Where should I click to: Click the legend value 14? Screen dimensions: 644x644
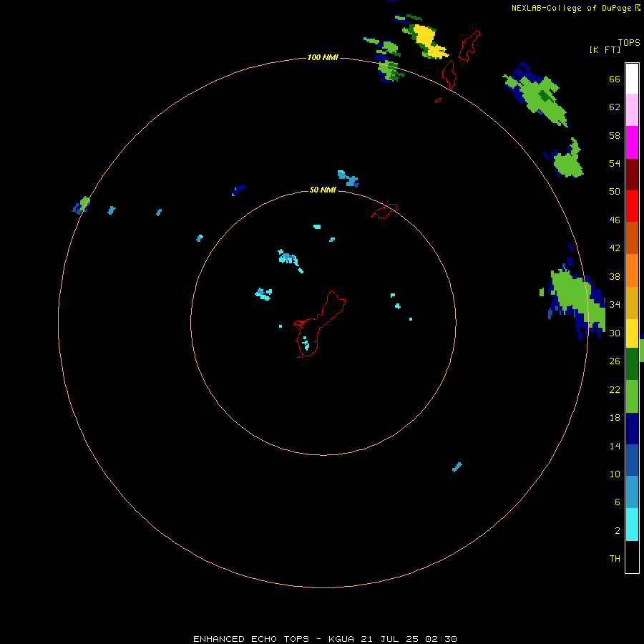point(615,446)
